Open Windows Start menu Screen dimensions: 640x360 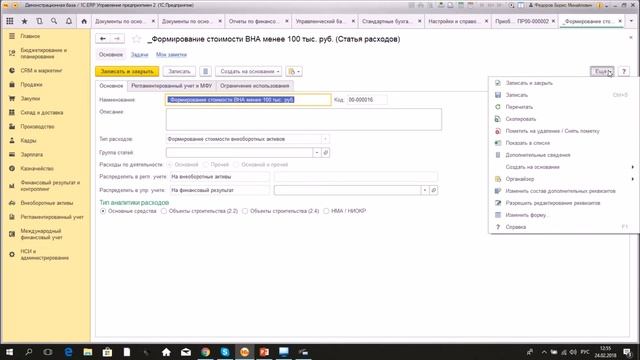coord(9,352)
